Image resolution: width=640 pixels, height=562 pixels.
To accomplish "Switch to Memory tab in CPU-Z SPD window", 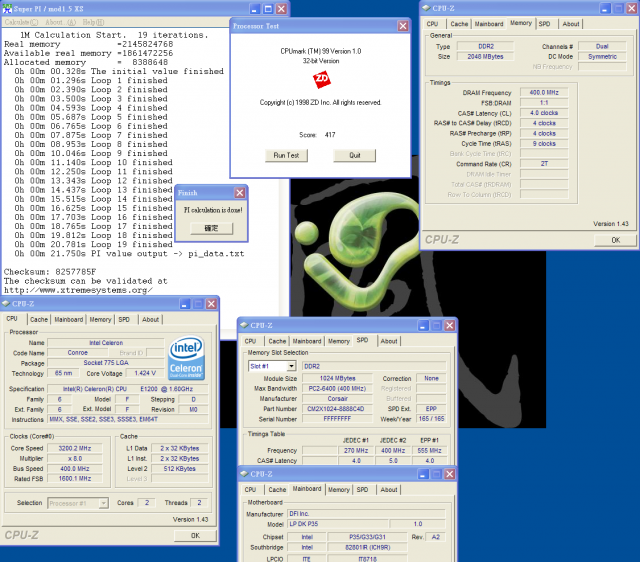I will pyautogui.click(x=339, y=341).
